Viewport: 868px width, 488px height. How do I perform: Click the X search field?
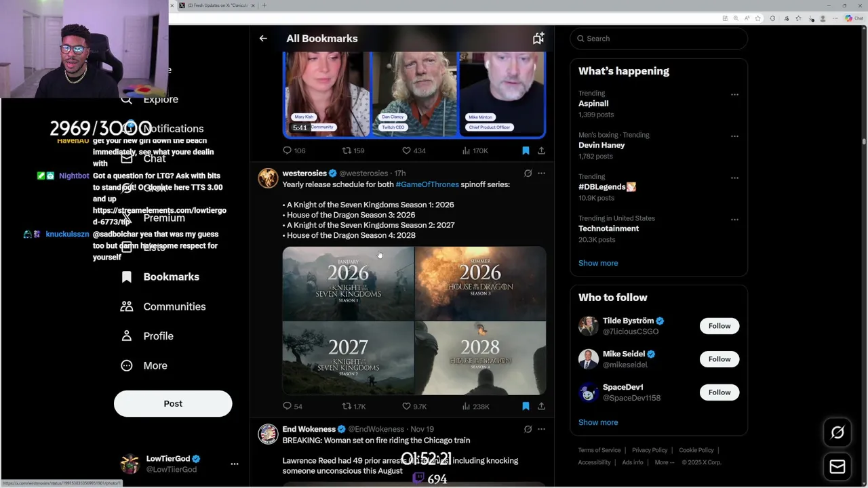(x=659, y=39)
